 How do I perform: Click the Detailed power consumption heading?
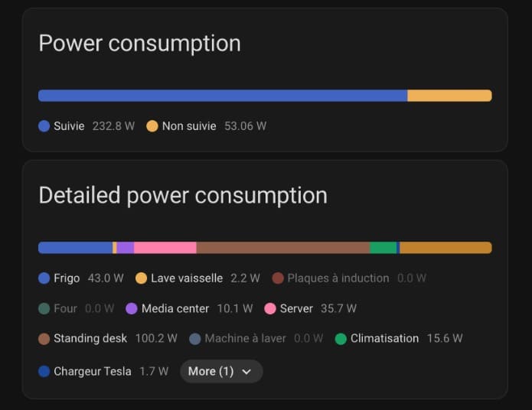pyautogui.click(x=183, y=196)
